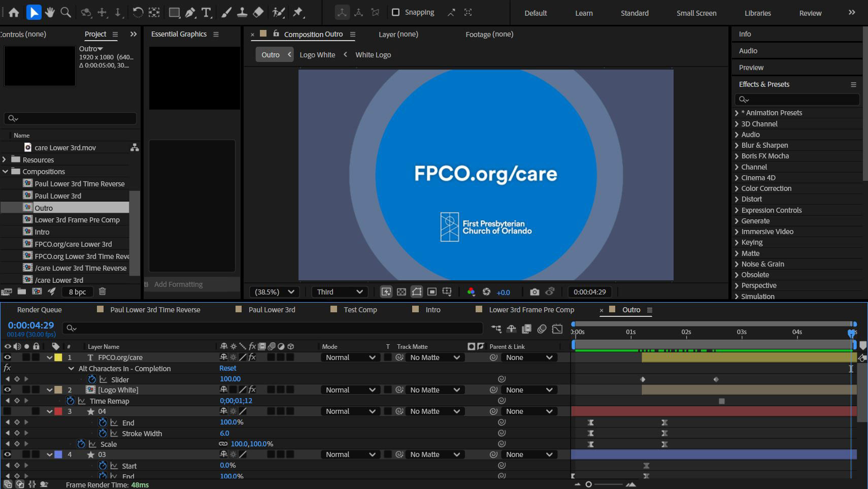The width and height of the screenshot is (868, 489).
Task: Hide the [Logo White] layer with its eye
Action: 7,389
